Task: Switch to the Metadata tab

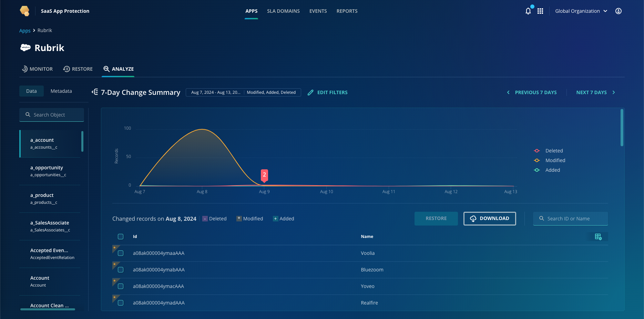Action: pyautogui.click(x=61, y=91)
